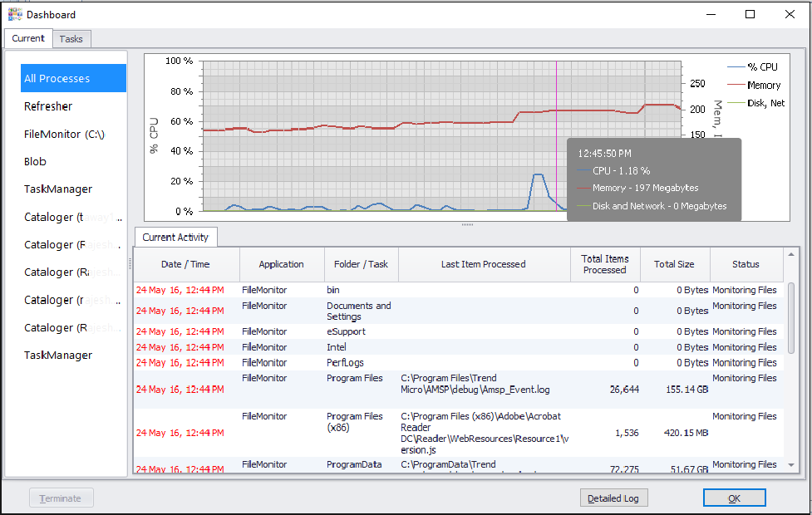Click the Status column header
The width and height of the screenshot is (812, 515).
pyautogui.click(x=746, y=264)
